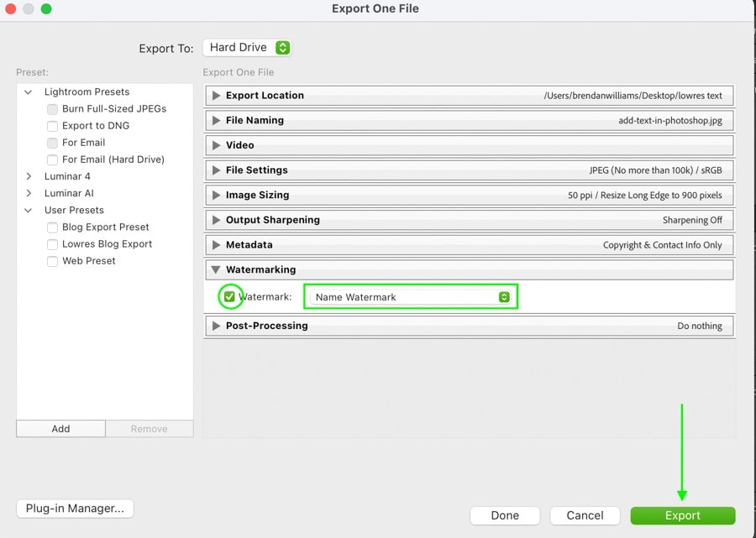Expand the File Settings section
756x538 pixels.
217,170
